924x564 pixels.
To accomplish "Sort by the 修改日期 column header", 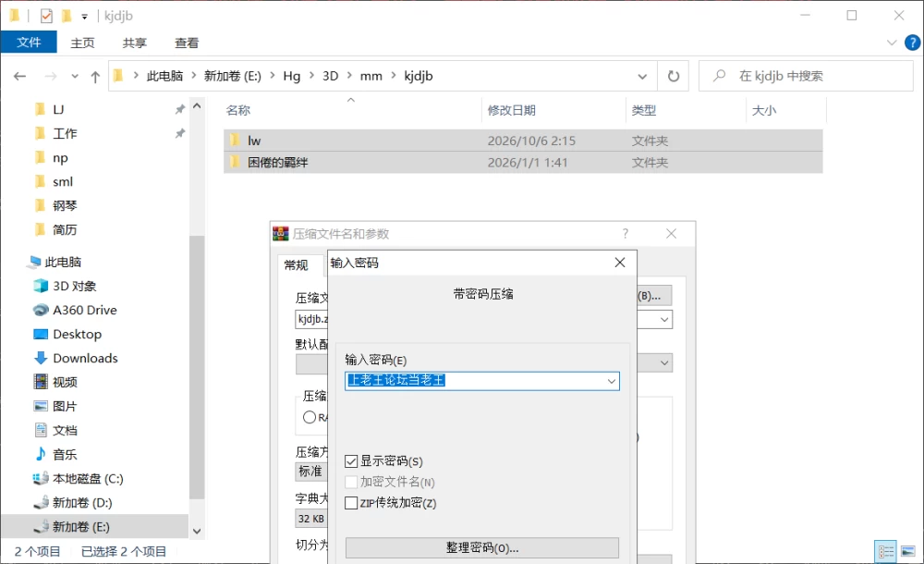I will [x=512, y=110].
